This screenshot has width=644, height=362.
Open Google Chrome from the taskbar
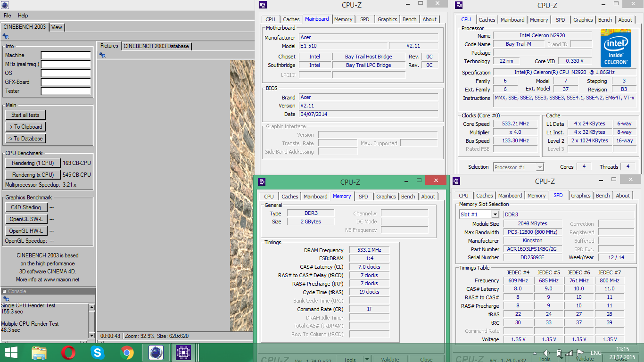click(x=127, y=353)
